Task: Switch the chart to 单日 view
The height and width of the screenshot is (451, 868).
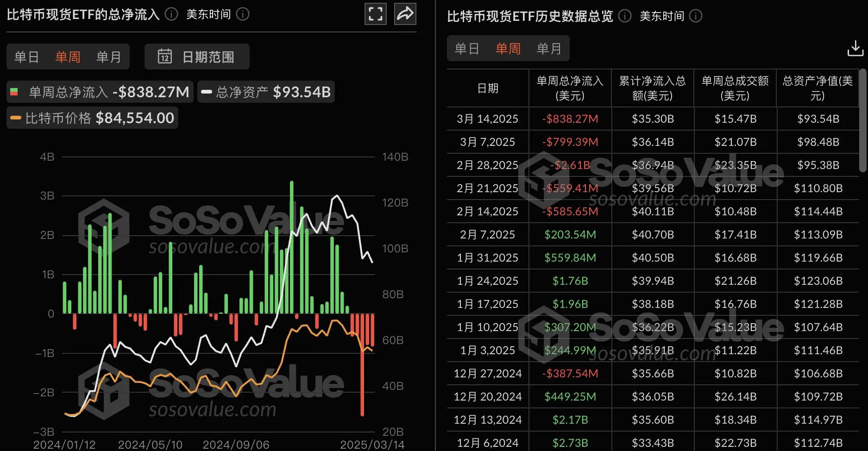Action: coord(26,56)
